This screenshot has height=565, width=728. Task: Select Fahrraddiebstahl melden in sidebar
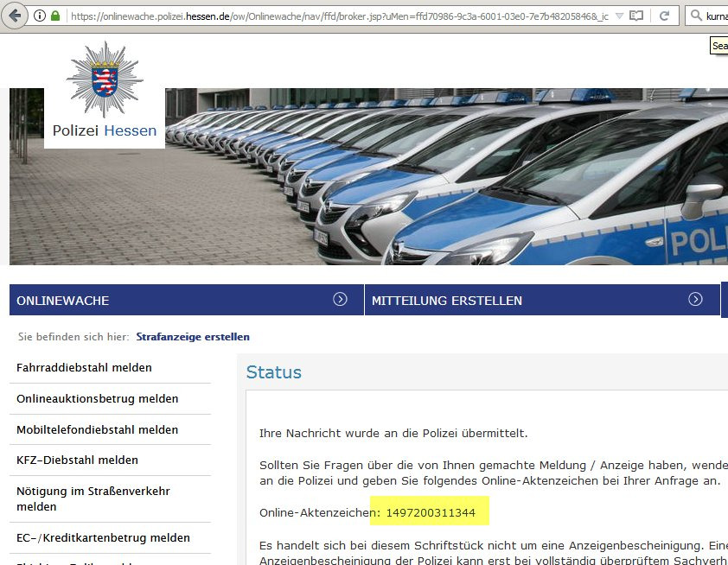point(84,368)
